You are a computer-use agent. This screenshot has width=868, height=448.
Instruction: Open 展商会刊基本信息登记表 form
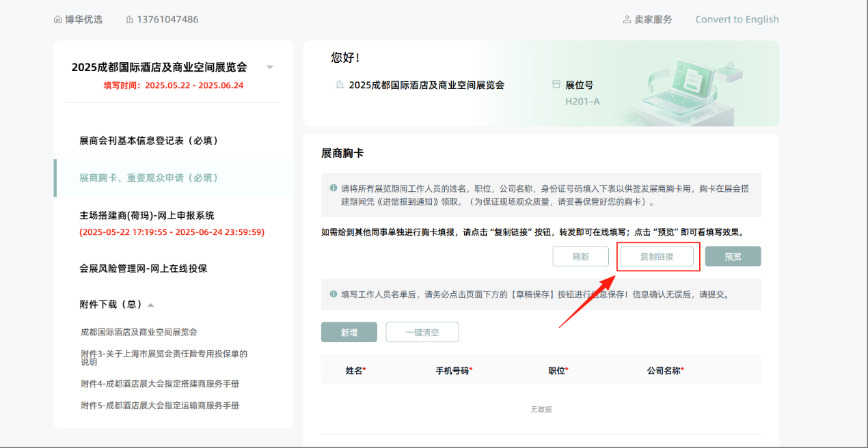(x=148, y=141)
